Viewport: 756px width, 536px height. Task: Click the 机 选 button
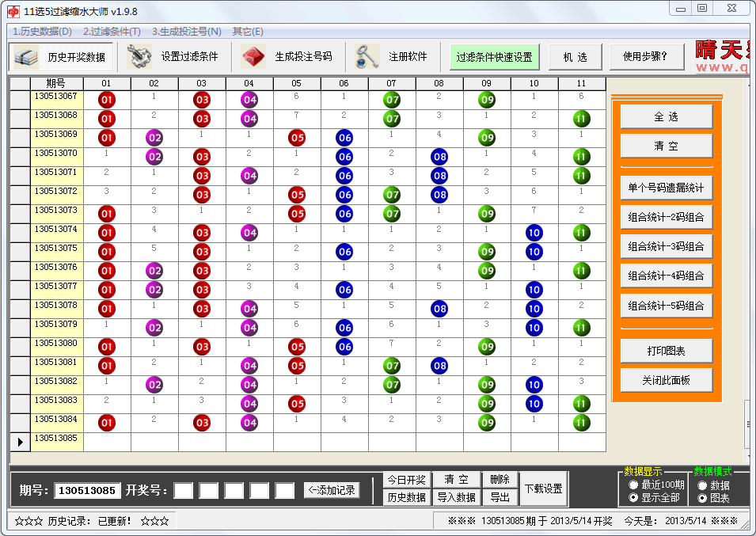point(576,57)
